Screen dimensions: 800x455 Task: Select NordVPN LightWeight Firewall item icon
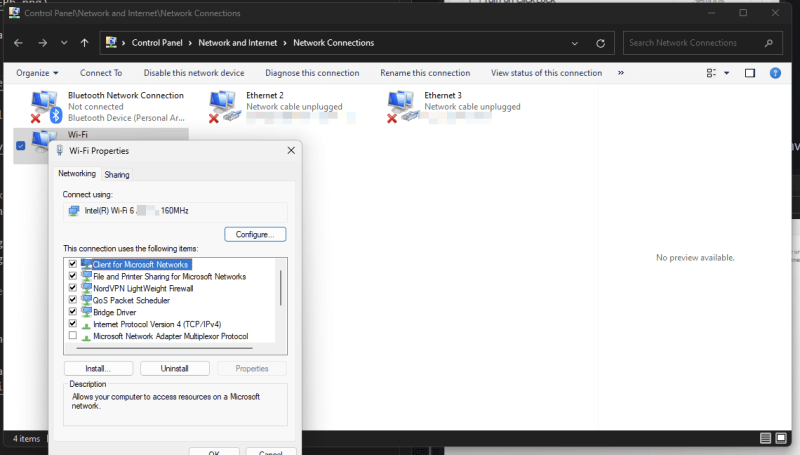[x=86, y=288]
